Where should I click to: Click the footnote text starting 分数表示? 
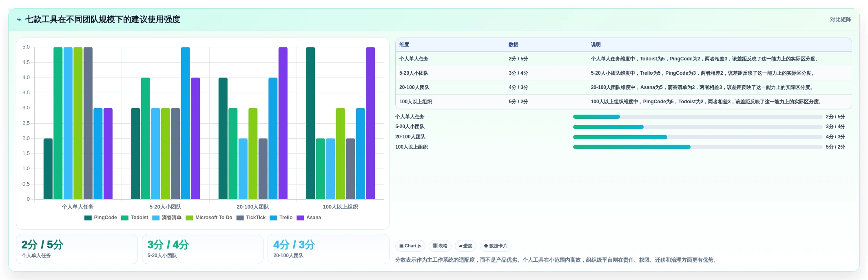pos(556,260)
